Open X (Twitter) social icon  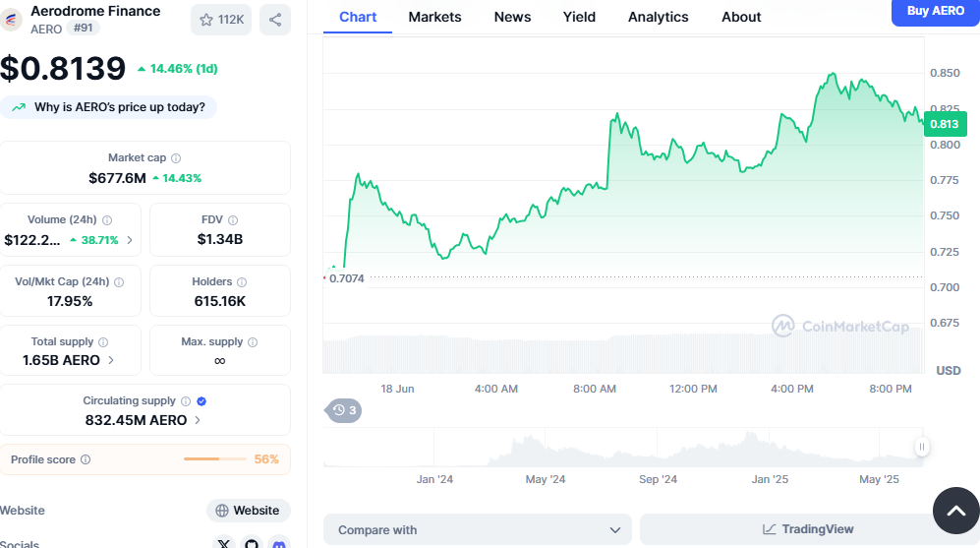tap(224, 543)
